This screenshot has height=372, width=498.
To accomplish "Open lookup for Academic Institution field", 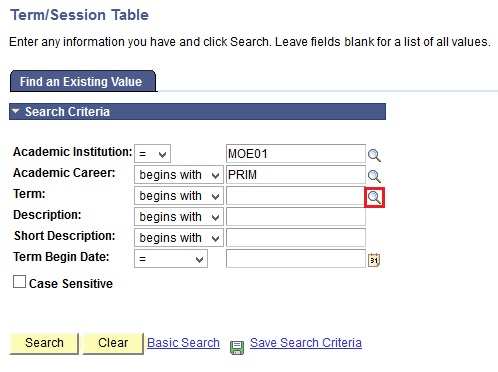I will click(374, 155).
